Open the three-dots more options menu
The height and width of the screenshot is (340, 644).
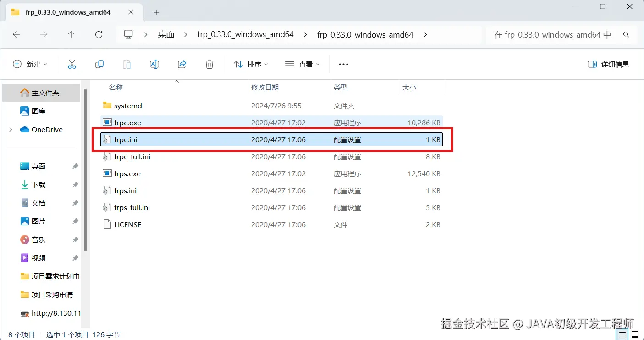[x=343, y=65]
